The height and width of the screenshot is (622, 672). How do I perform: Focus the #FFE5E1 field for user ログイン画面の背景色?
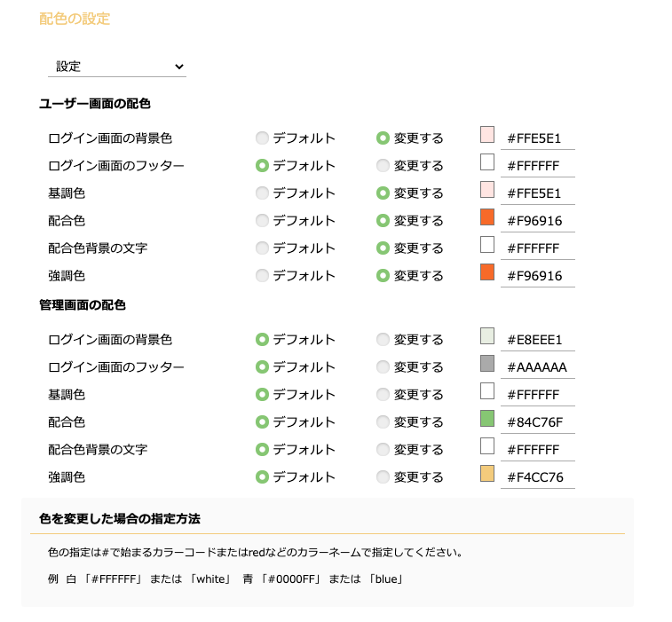pos(538,138)
